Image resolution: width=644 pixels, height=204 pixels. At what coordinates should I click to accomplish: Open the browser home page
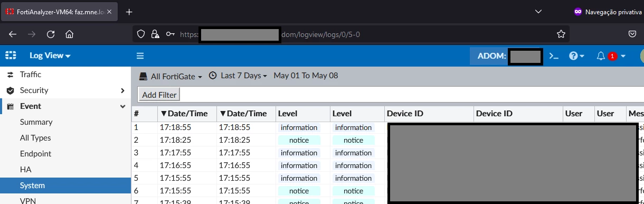(69, 34)
